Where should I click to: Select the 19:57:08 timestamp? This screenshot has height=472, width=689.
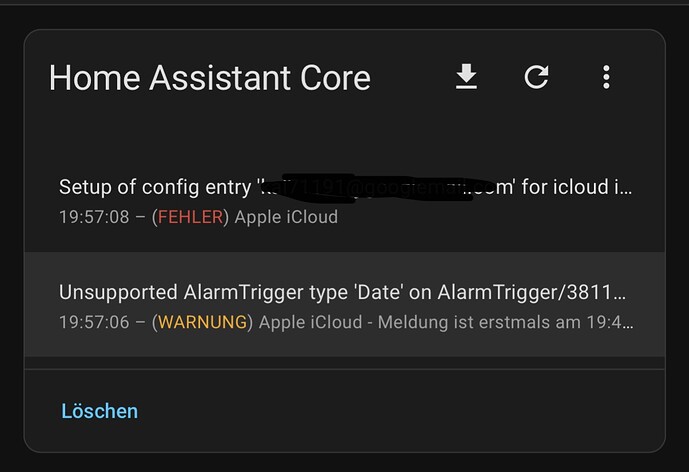[94, 217]
